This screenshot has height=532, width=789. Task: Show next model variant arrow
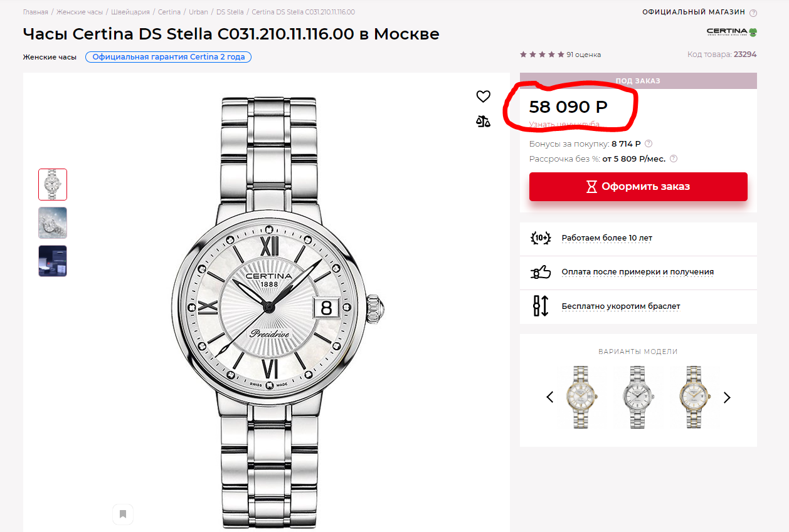pyautogui.click(x=727, y=397)
